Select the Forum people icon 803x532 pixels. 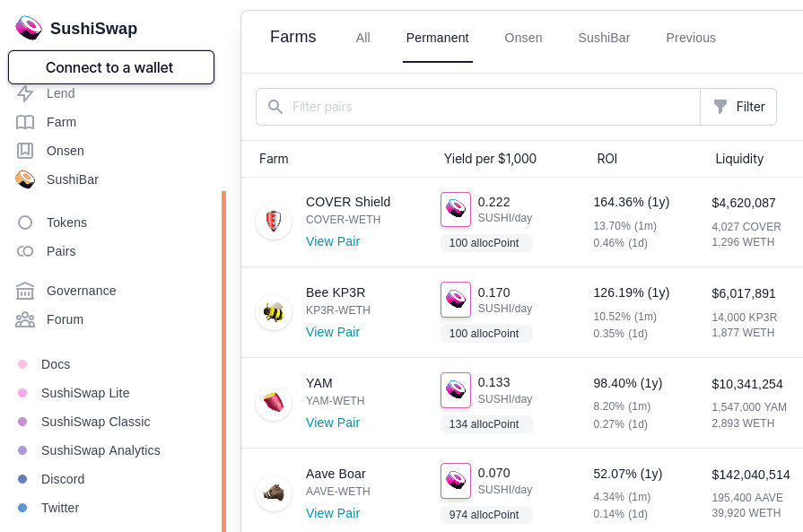25,319
